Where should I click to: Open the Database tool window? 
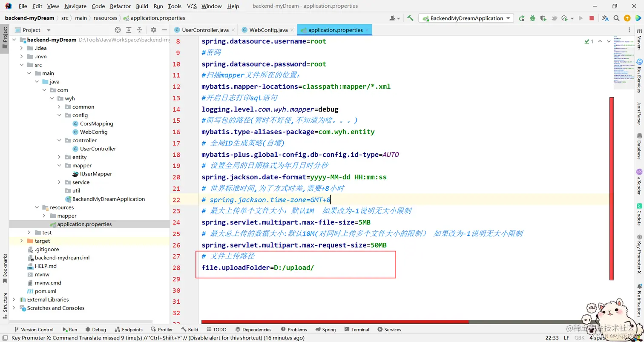639,146
